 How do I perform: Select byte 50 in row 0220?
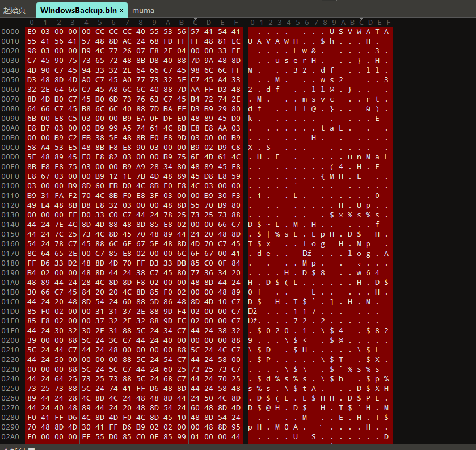tap(59, 360)
